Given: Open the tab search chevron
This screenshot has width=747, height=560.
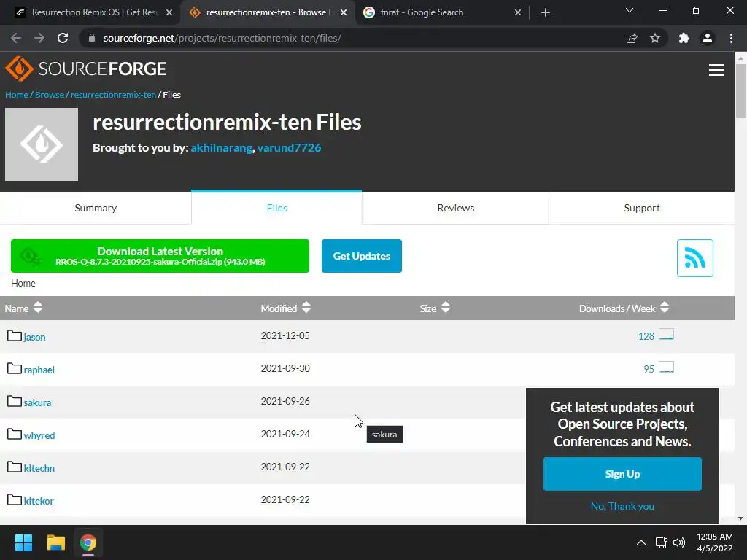Looking at the screenshot, I should (630, 10).
